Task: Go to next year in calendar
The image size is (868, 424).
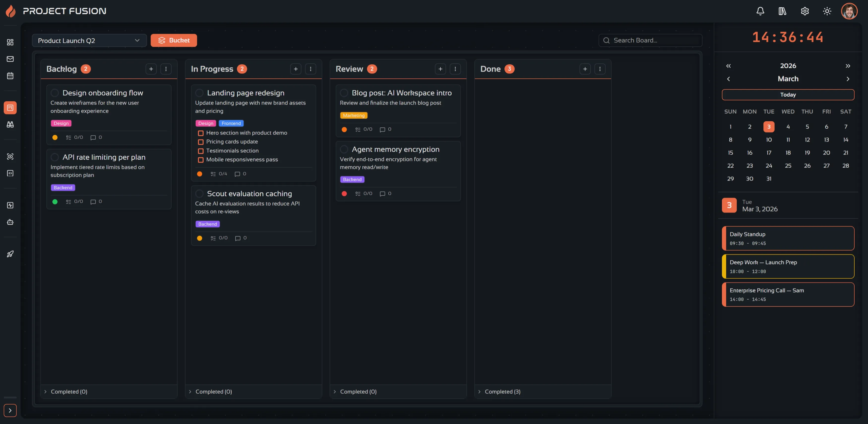Action: coord(848,66)
